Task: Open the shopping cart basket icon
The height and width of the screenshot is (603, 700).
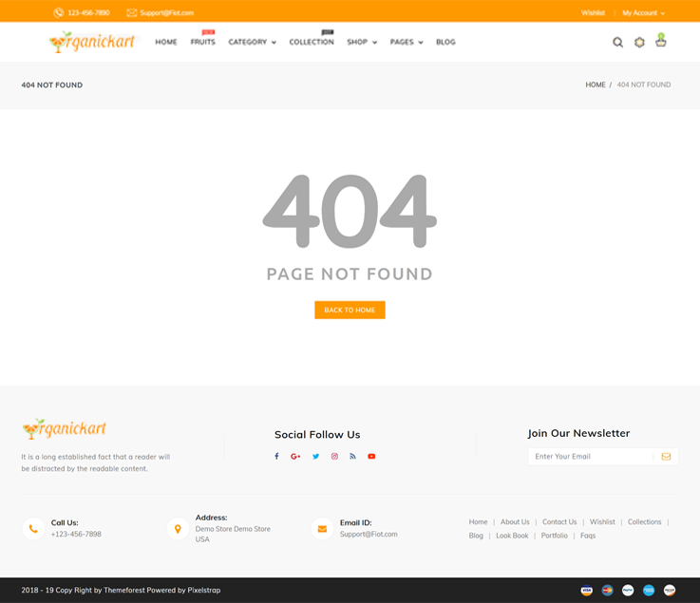Action: pos(661,41)
